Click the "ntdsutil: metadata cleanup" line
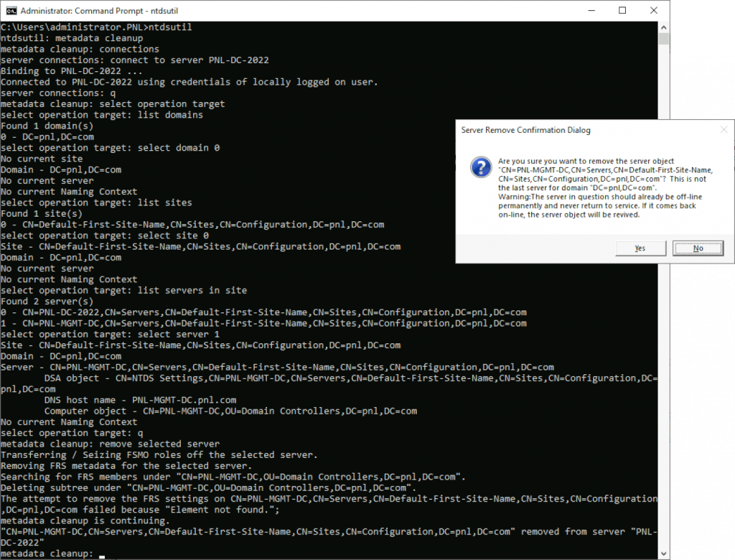Screen dimensions: 735x560 [x=72, y=39]
